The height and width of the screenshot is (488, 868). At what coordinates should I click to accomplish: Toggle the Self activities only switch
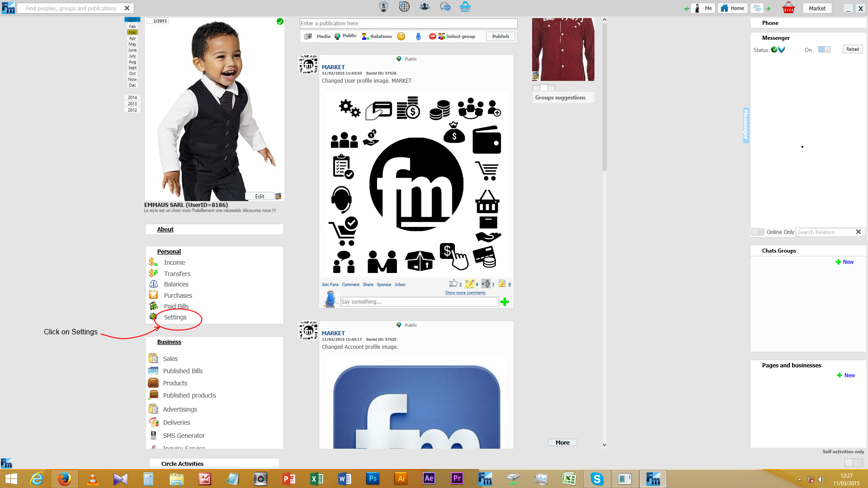click(854, 463)
